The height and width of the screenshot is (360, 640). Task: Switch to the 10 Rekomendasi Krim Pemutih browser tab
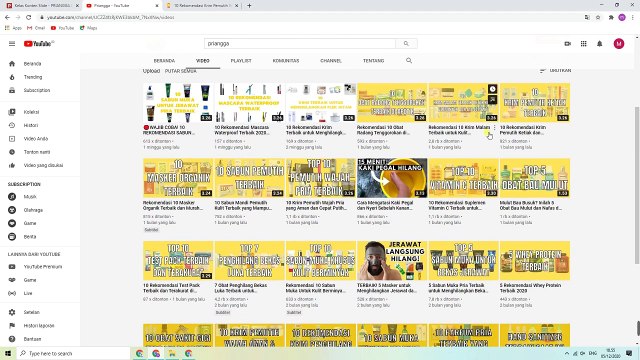click(202, 6)
